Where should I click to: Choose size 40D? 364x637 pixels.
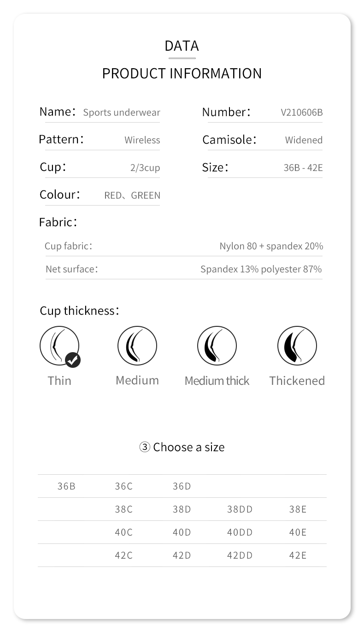click(x=182, y=532)
